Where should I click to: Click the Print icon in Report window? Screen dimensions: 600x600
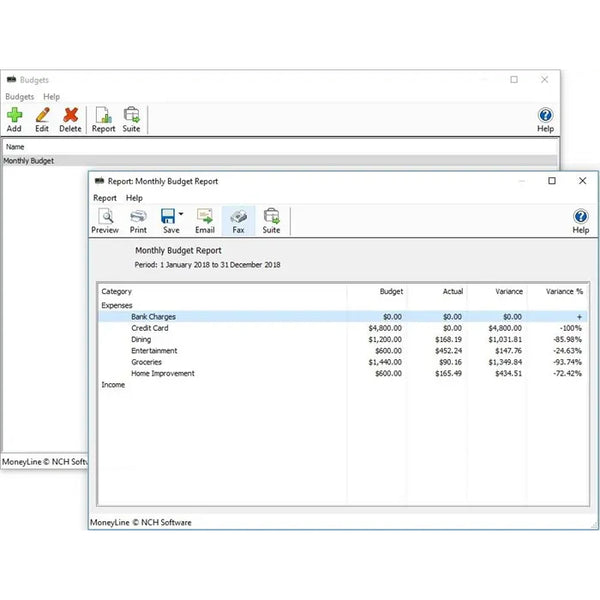coord(138,216)
